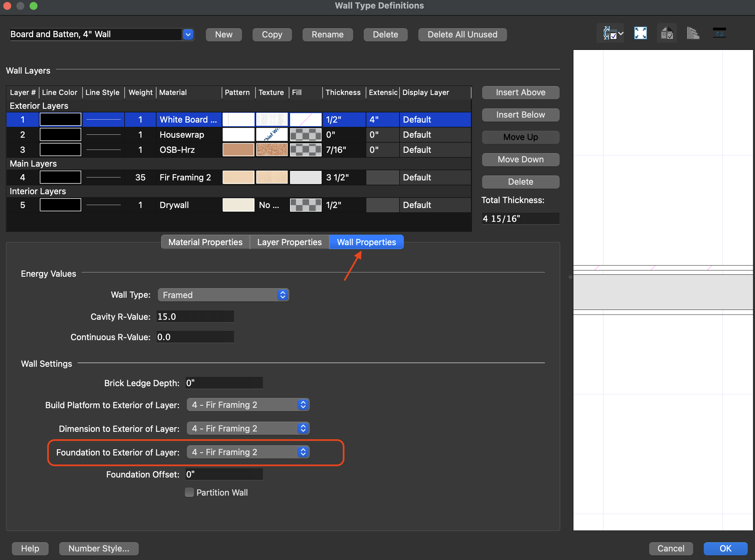The width and height of the screenshot is (755, 560).
Task: Switch to the Material Properties tab
Action: pos(205,242)
